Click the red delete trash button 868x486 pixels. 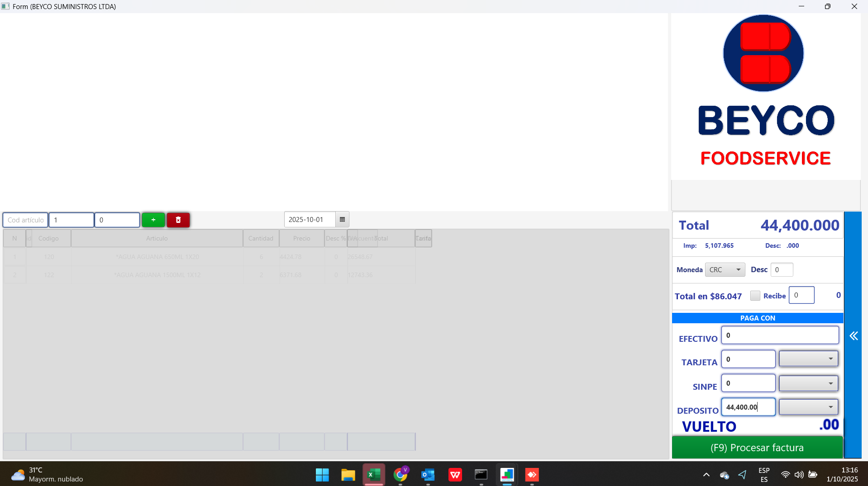[x=178, y=220]
